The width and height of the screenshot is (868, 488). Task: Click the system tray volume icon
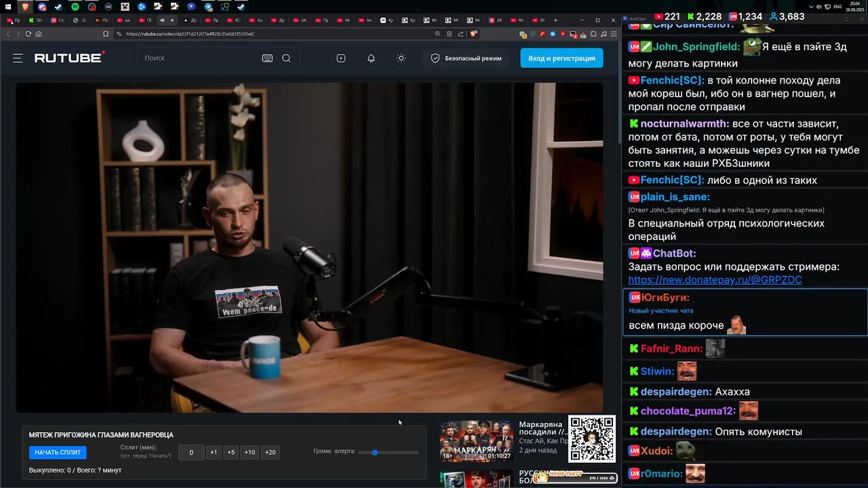819,7
